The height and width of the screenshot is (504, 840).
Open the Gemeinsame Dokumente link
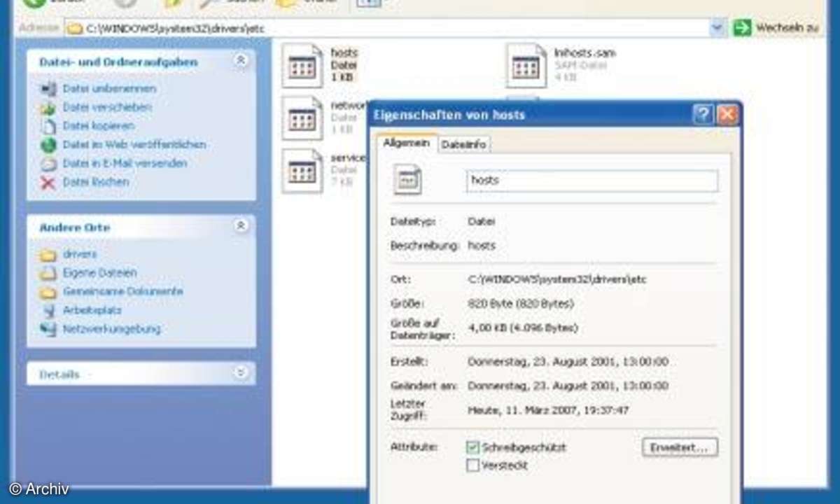tap(122, 291)
